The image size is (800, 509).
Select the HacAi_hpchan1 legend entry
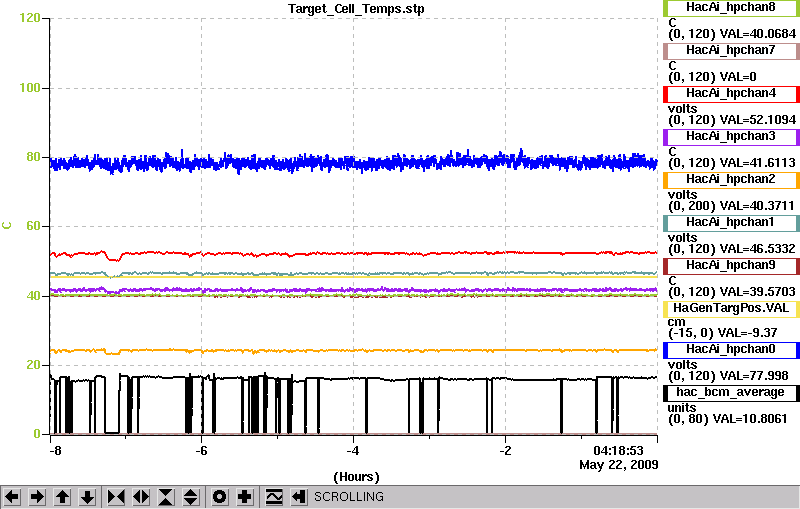(731, 223)
